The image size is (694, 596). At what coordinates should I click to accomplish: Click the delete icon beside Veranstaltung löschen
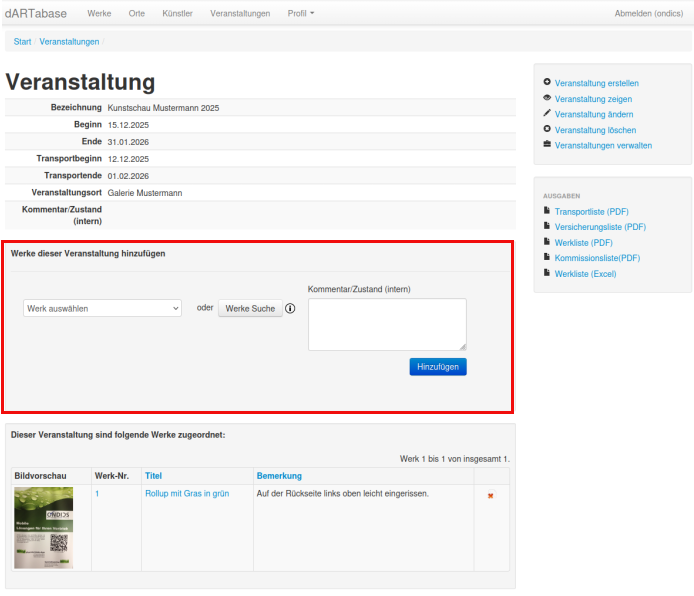pyautogui.click(x=546, y=130)
